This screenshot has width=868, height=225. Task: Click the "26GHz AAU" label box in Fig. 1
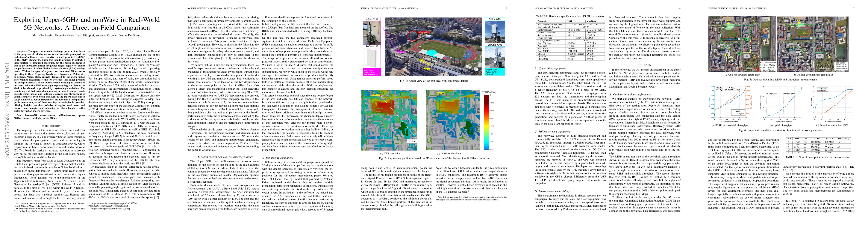[x=495, y=45]
